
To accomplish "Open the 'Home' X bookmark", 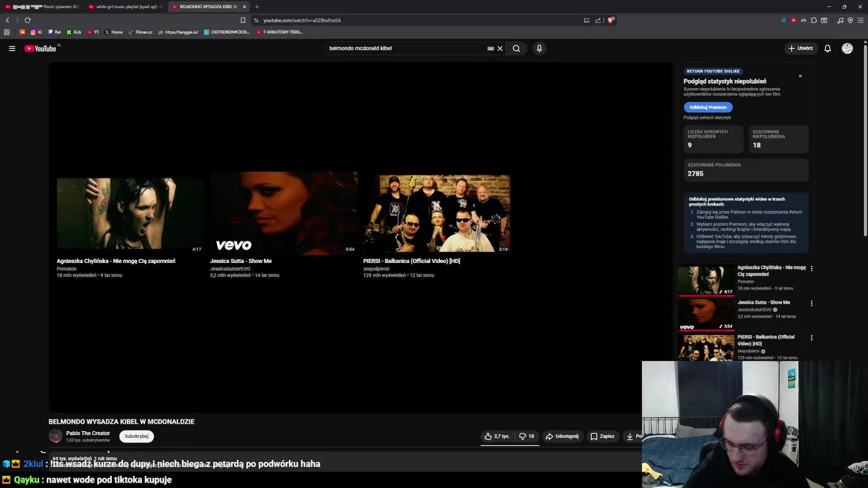I will [114, 32].
